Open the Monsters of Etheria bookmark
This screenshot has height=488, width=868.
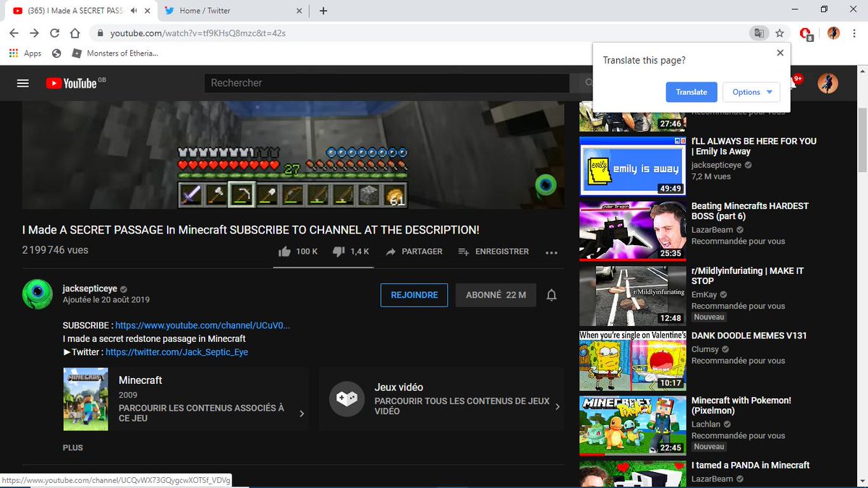tap(116, 53)
